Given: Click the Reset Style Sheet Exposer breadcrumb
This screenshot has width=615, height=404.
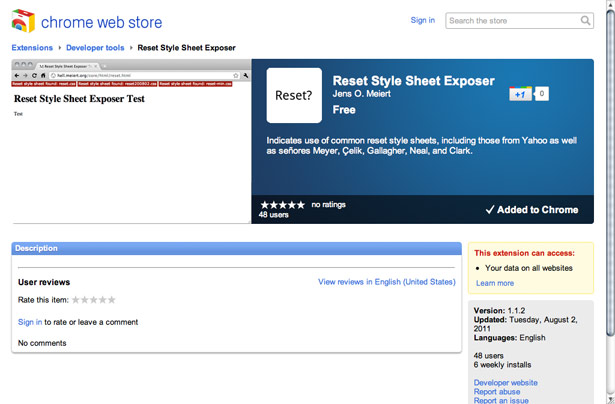Looking at the screenshot, I should (x=186, y=48).
